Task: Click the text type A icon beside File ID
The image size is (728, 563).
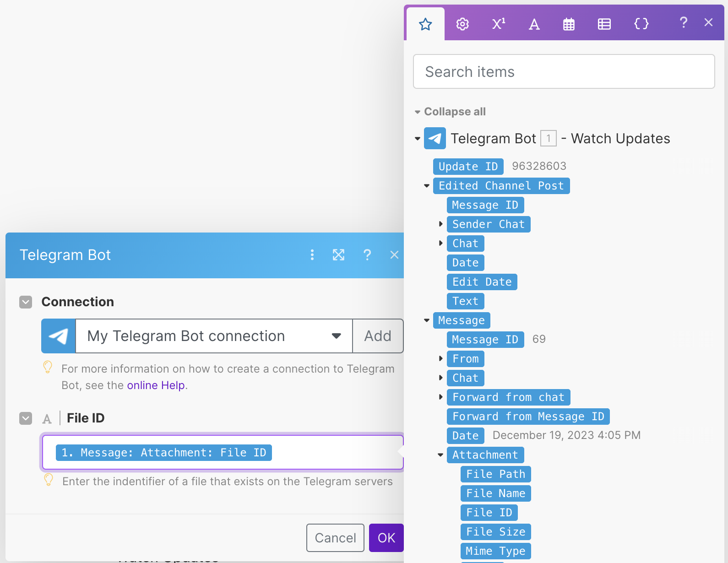Action: pyautogui.click(x=47, y=419)
